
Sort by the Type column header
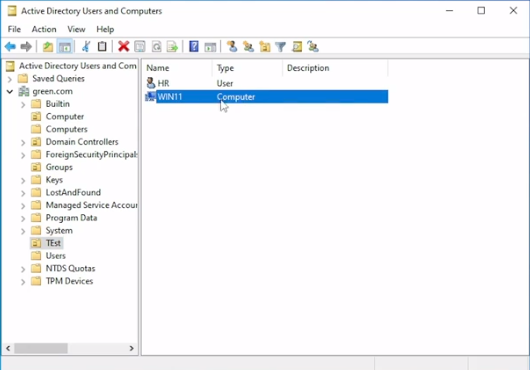click(247, 68)
